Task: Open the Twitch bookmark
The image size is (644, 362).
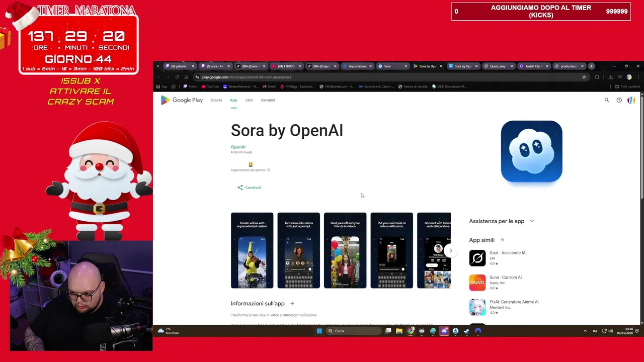Action: tap(191, 86)
